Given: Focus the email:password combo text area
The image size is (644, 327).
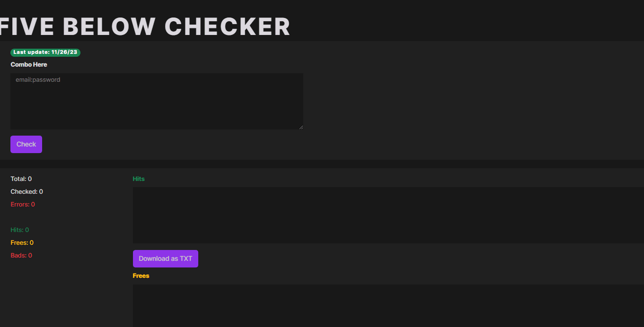Looking at the screenshot, I should [x=157, y=101].
